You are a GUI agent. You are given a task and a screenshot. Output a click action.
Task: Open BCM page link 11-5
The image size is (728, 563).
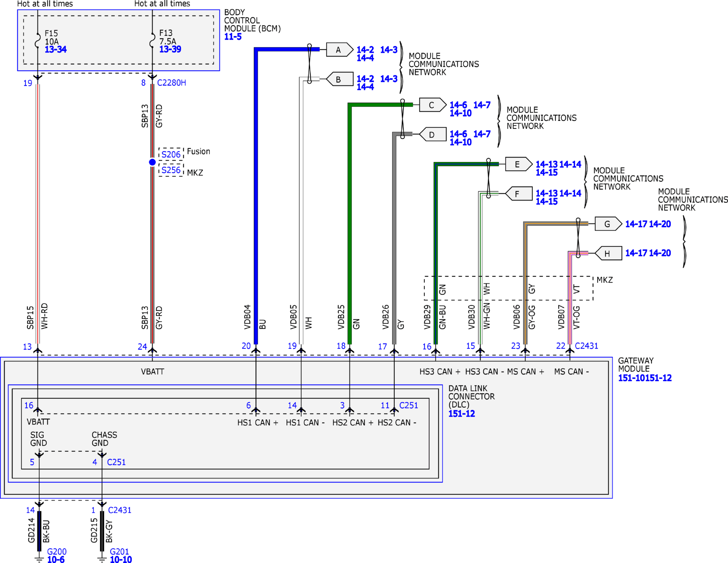point(233,37)
